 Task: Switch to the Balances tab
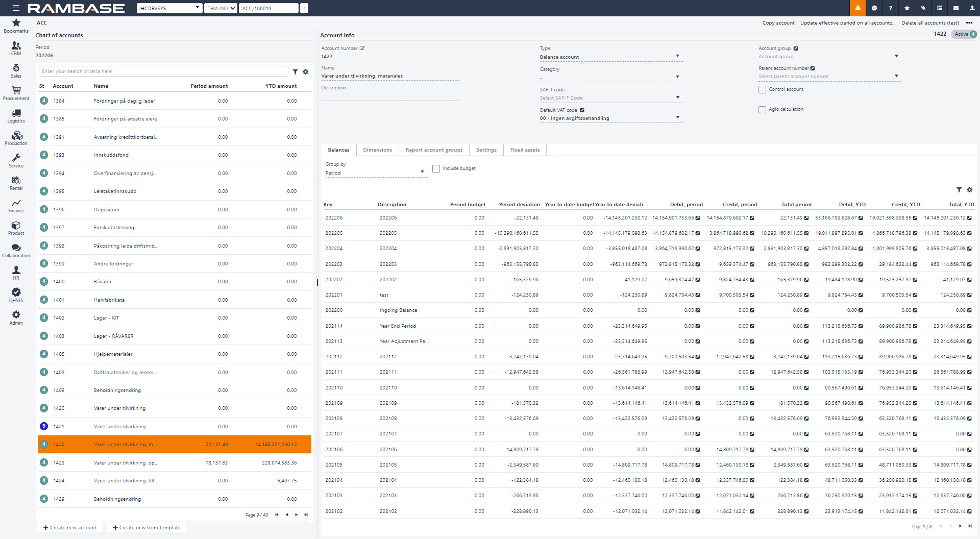coord(338,150)
